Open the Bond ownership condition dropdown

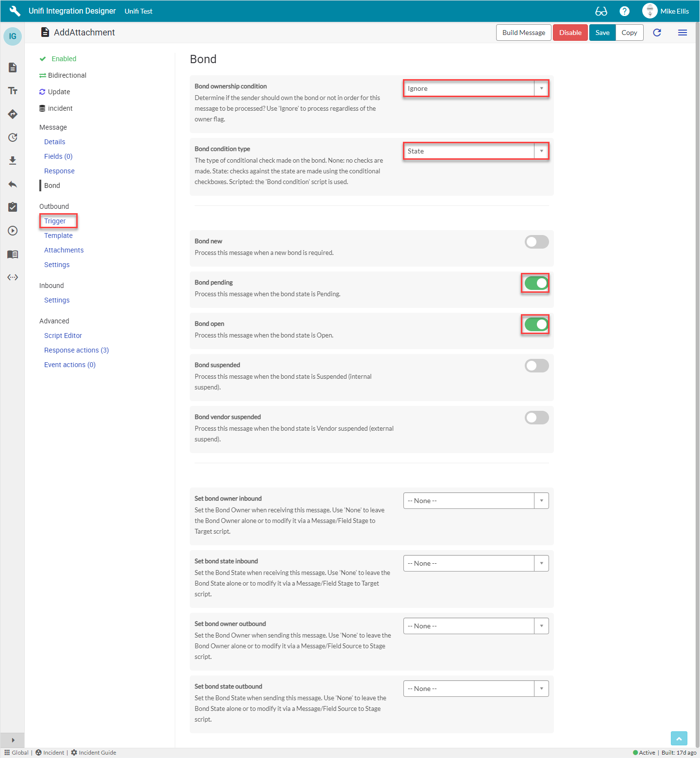(476, 88)
